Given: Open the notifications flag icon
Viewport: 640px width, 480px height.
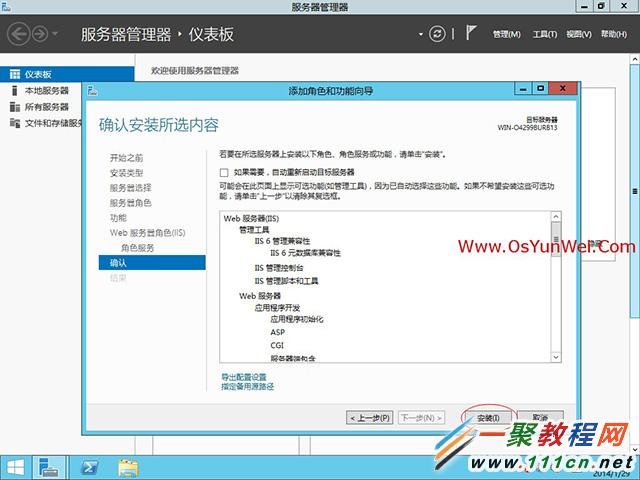Looking at the screenshot, I should [471, 33].
